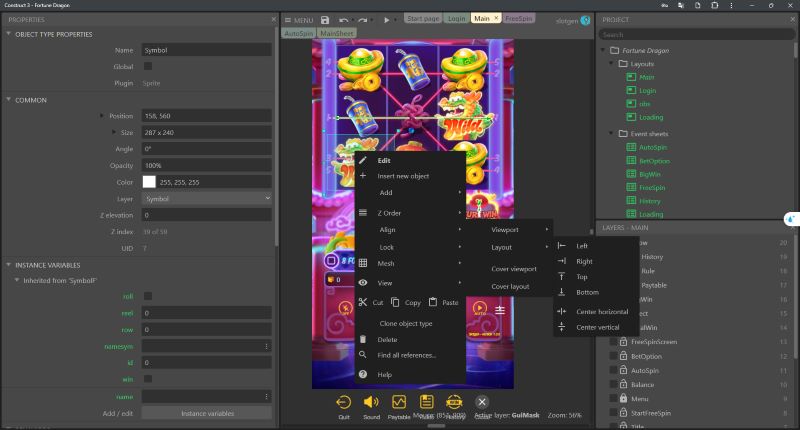This screenshot has height=430, width=800.
Task: Toggle Balance layer visibility checkbox
Action: pyautogui.click(x=613, y=384)
